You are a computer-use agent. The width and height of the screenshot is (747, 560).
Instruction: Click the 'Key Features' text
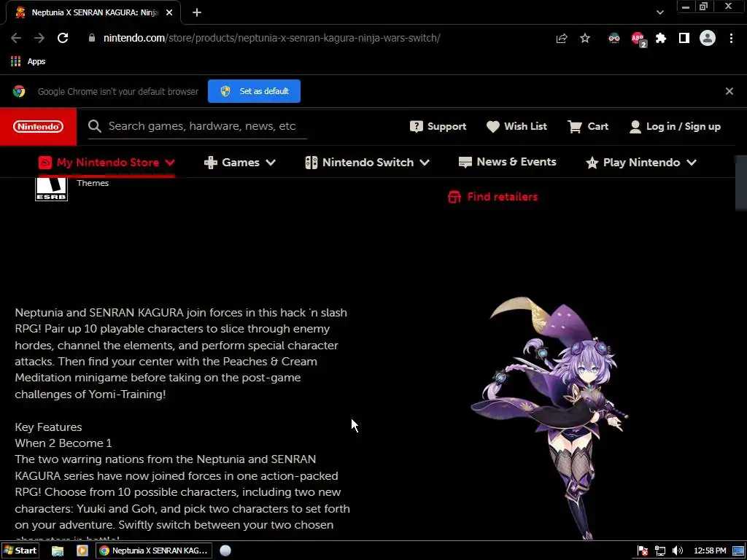[x=48, y=427]
